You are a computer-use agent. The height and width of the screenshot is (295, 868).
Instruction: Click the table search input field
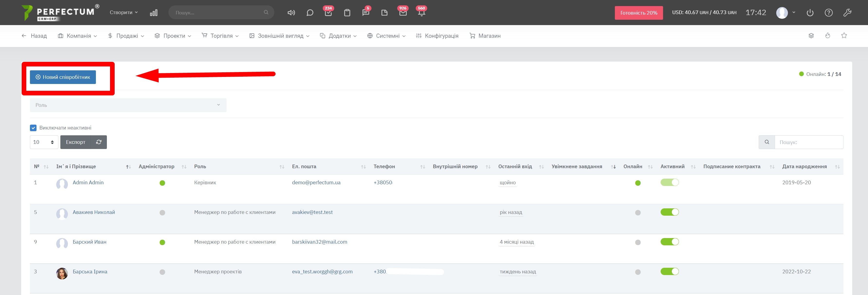[808, 142]
